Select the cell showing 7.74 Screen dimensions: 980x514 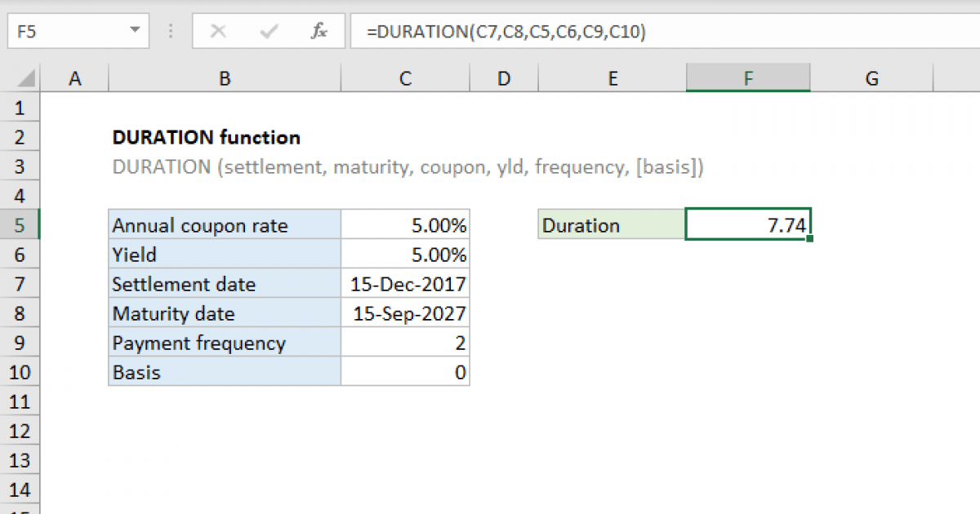[748, 224]
